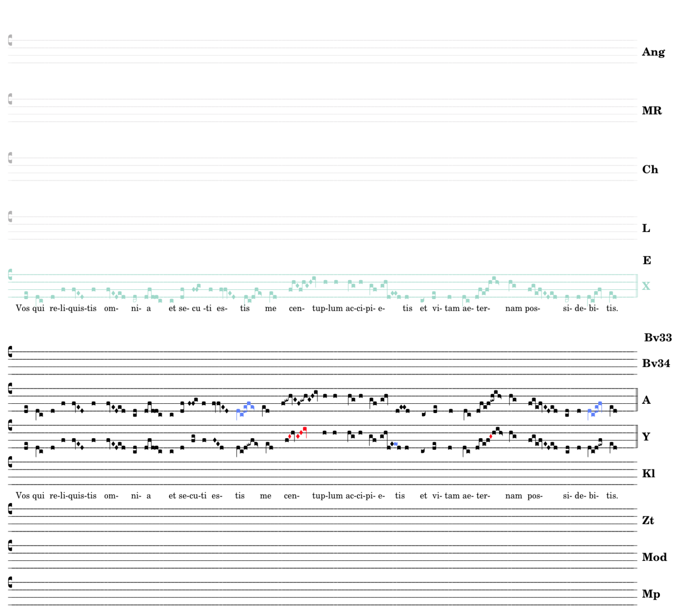Click the gray clef on the Ang staff
This screenshot has height=616, width=681.
pos(10,41)
